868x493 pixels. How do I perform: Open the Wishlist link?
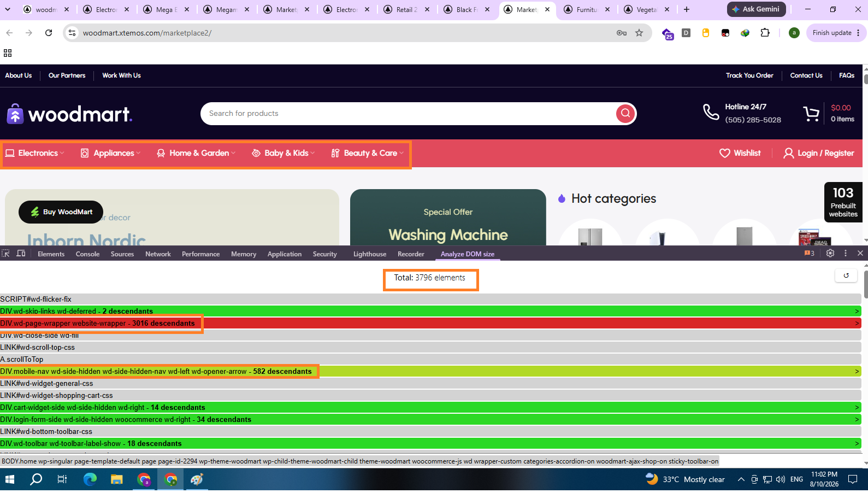[x=740, y=154]
